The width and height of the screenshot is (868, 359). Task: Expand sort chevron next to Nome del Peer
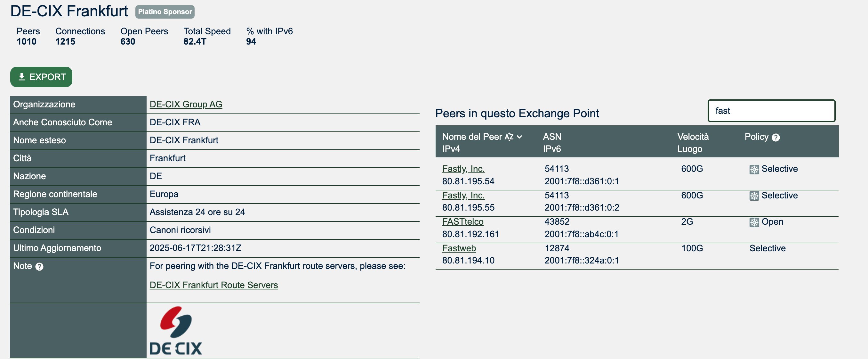click(519, 137)
